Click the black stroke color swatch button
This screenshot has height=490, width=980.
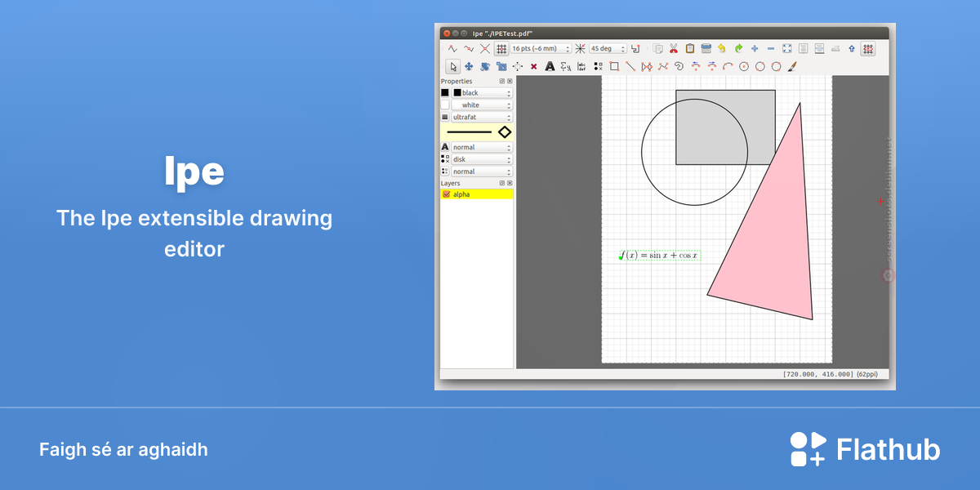tap(445, 93)
